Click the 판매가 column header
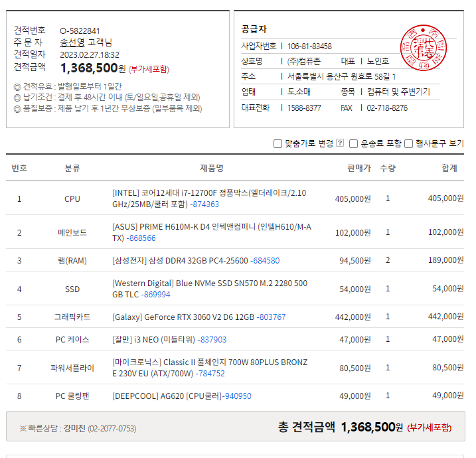Image resolution: width=476 pixels, height=458 pixels. pos(358,168)
